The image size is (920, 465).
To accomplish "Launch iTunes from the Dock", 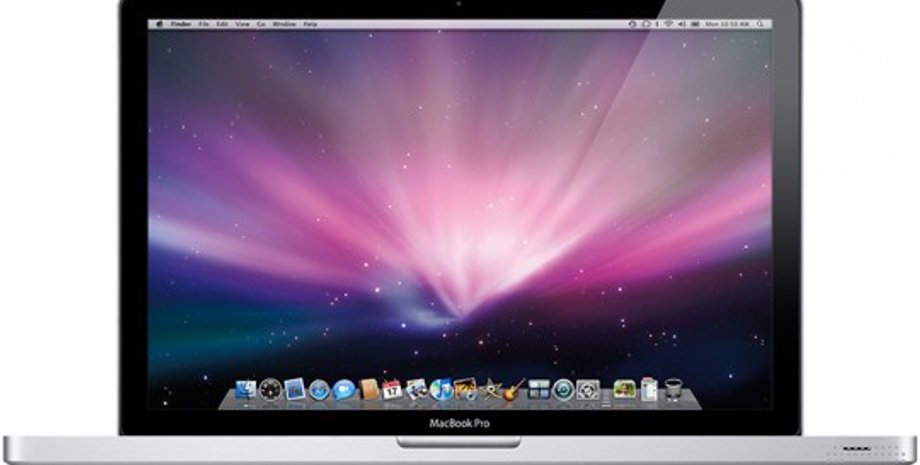I will pyautogui.click(x=441, y=390).
